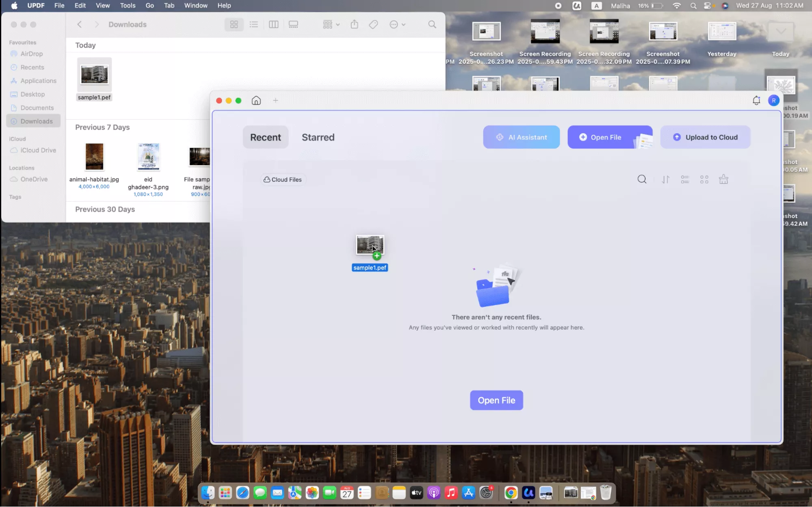Open the user account avatar in UPDF
This screenshot has width=812, height=507.
tap(774, 100)
